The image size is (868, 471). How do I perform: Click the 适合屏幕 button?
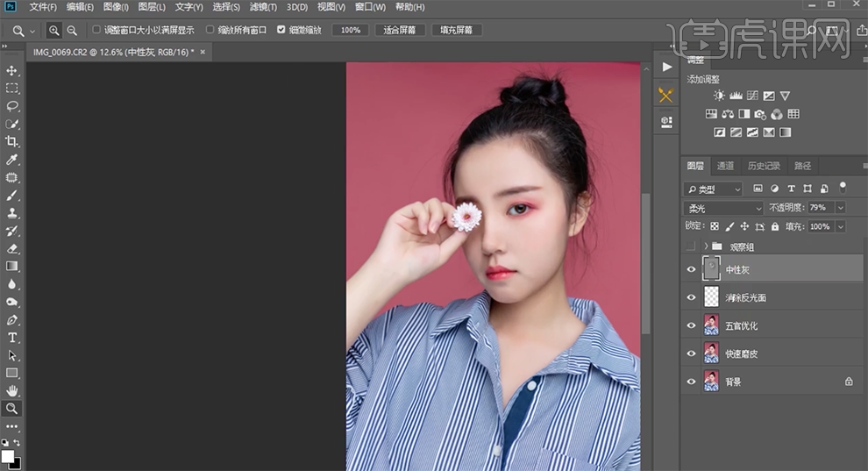[x=401, y=30]
